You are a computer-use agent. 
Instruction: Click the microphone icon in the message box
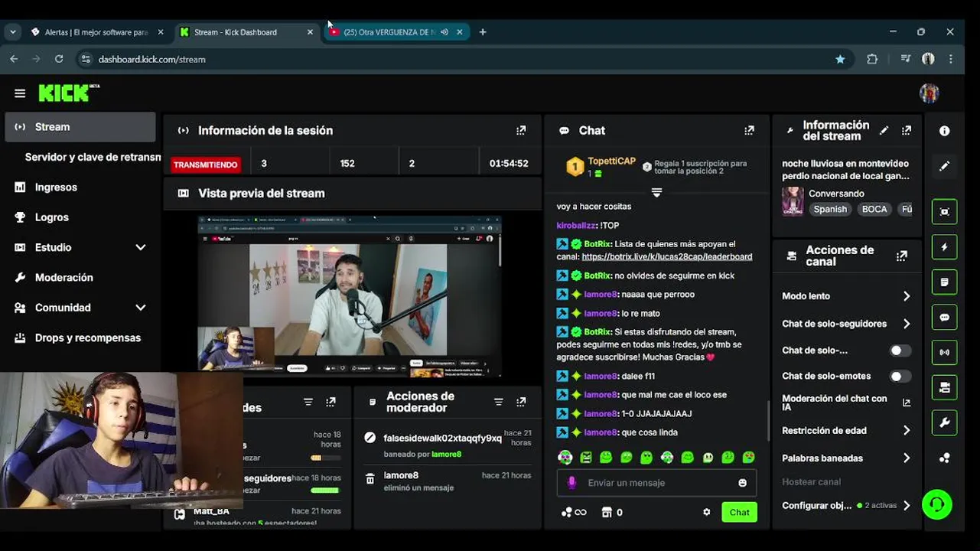pyautogui.click(x=571, y=483)
